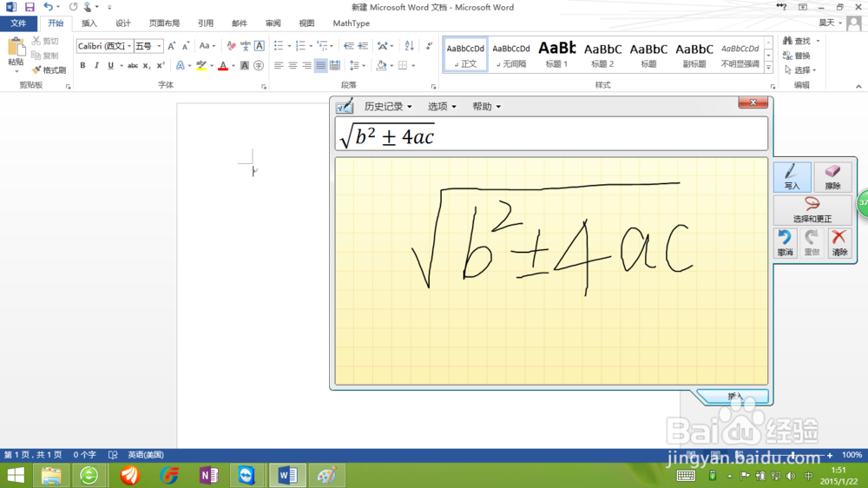
Task: Click the Windows Start button
Action: click(x=16, y=476)
